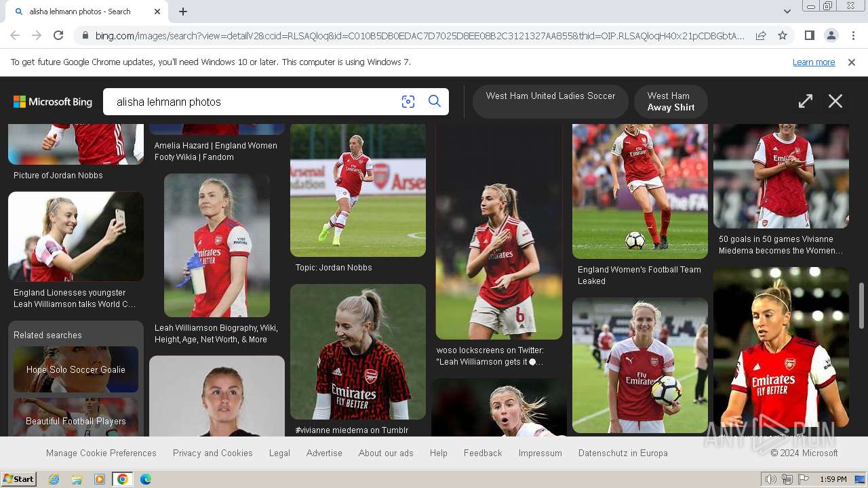Expand image viewer to full screen

pos(805,102)
